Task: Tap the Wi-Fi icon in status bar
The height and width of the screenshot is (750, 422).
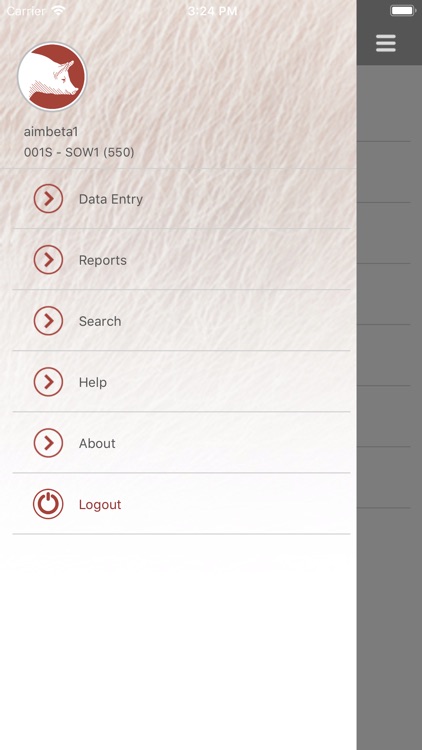Action: tap(59, 11)
